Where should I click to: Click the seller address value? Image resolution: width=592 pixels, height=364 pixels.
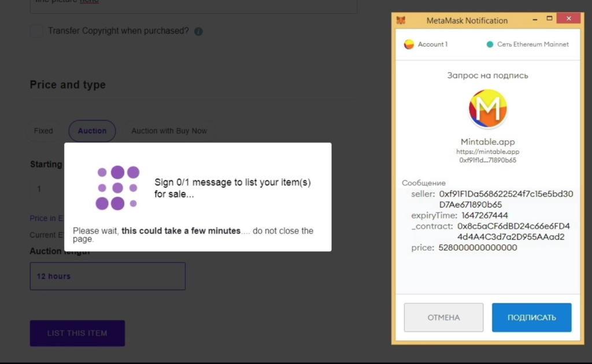(x=506, y=199)
